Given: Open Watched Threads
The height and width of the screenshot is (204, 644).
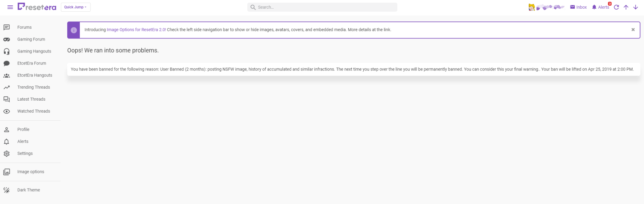Looking at the screenshot, I should (x=33, y=111).
